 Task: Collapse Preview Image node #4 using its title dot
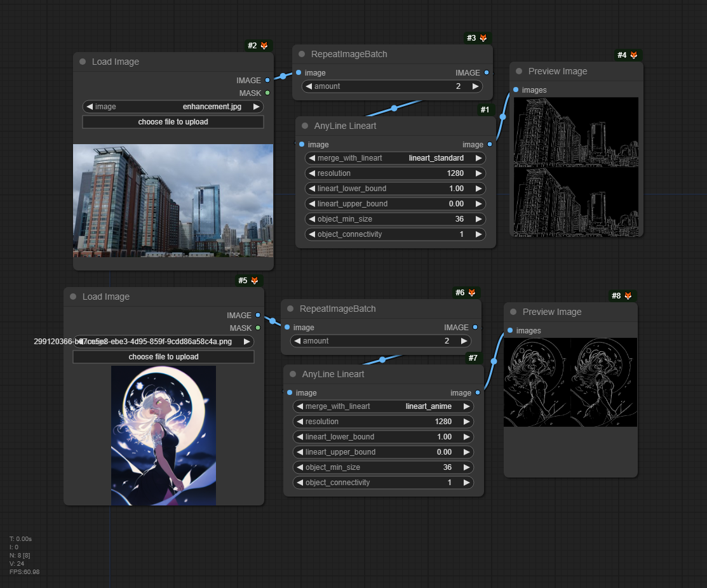click(519, 72)
